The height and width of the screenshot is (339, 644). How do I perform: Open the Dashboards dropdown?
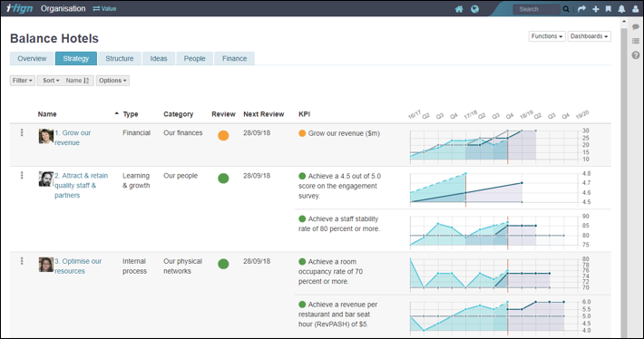(x=589, y=36)
